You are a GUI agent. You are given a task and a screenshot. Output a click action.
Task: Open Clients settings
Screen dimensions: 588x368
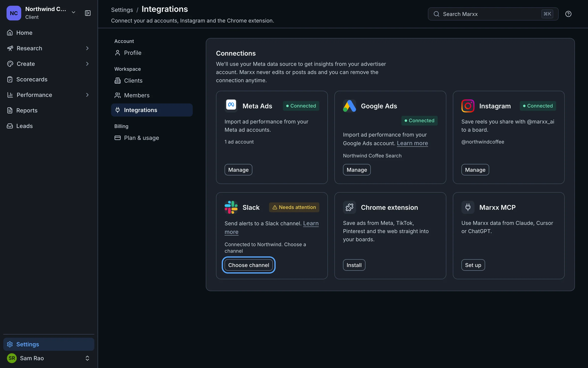152,80
